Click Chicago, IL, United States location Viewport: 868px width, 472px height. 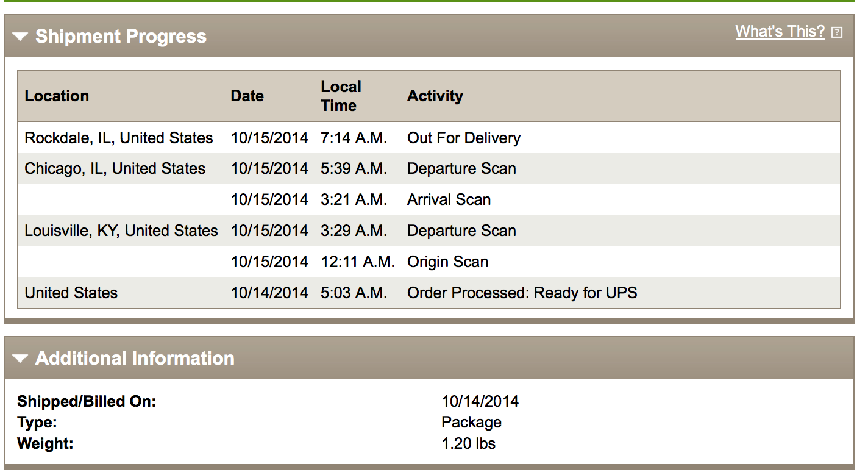click(x=115, y=168)
